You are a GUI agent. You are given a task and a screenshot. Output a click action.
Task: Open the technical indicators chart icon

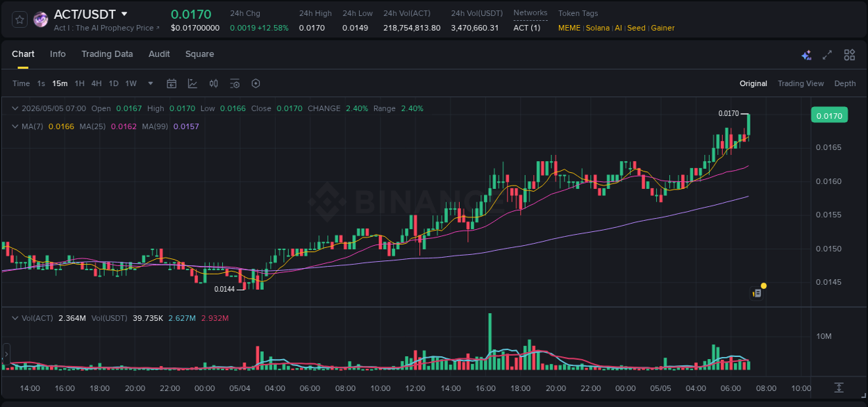[192, 83]
